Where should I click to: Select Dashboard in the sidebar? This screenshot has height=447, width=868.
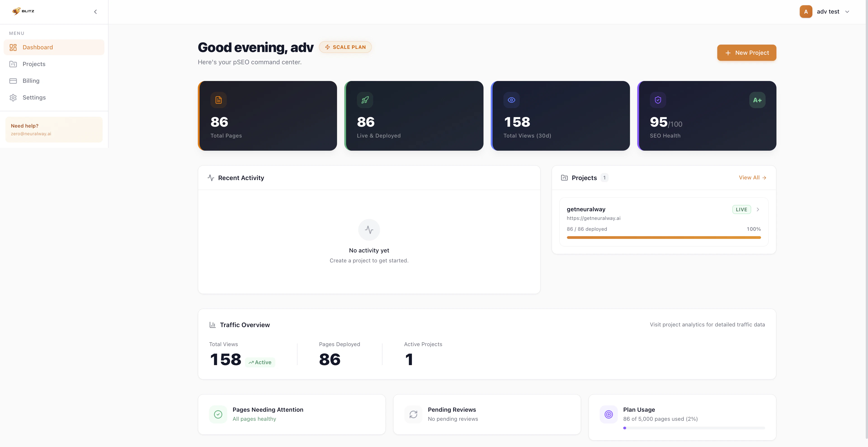tap(37, 47)
